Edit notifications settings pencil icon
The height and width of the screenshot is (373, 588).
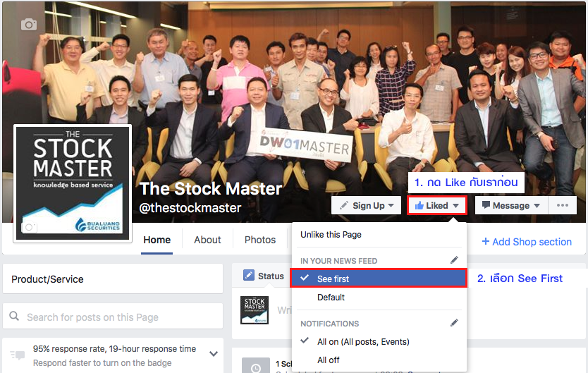pyautogui.click(x=454, y=323)
